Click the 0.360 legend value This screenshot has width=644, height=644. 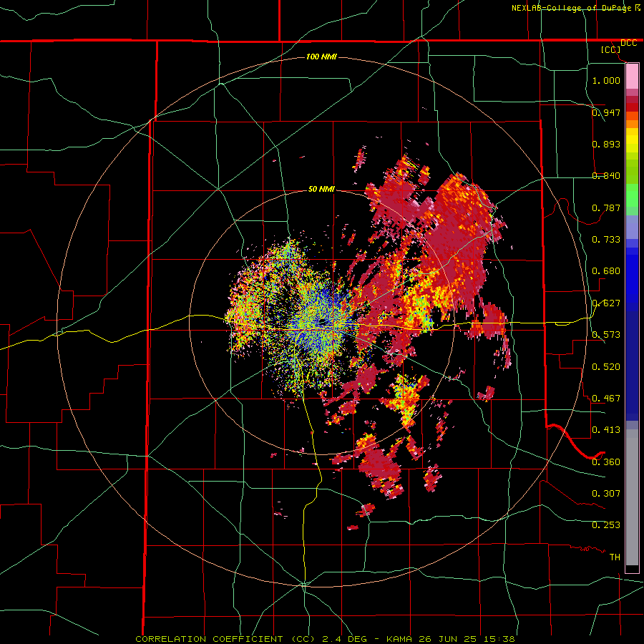coord(606,462)
